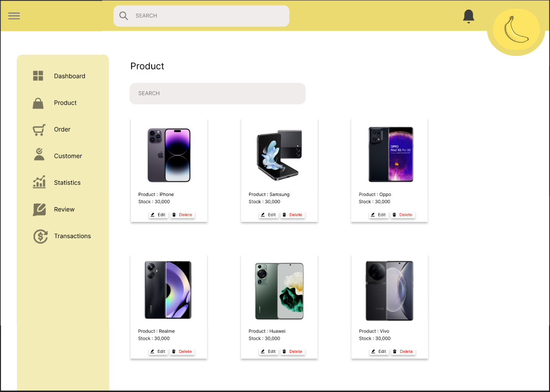Open the notification bell
550x392 pixels.
468,16
